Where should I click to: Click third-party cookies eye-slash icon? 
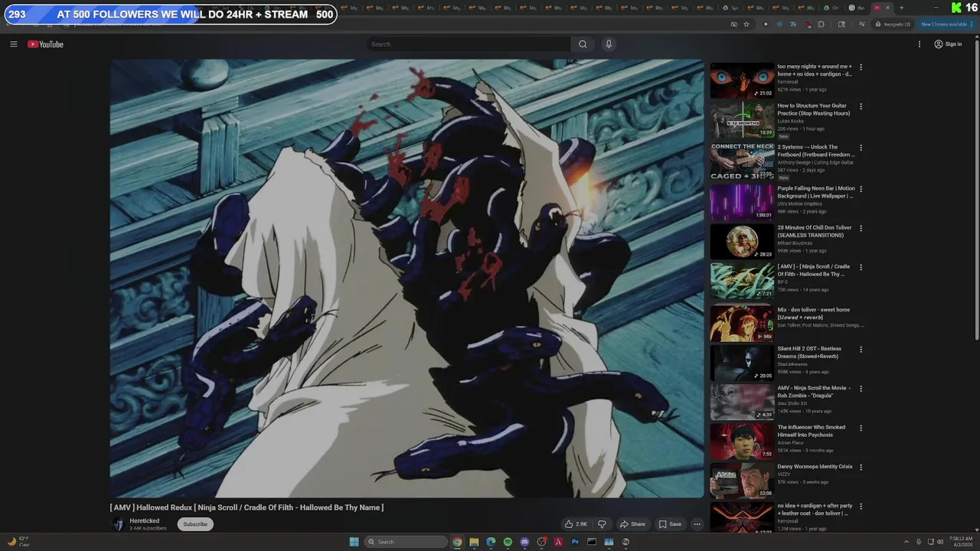733,24
